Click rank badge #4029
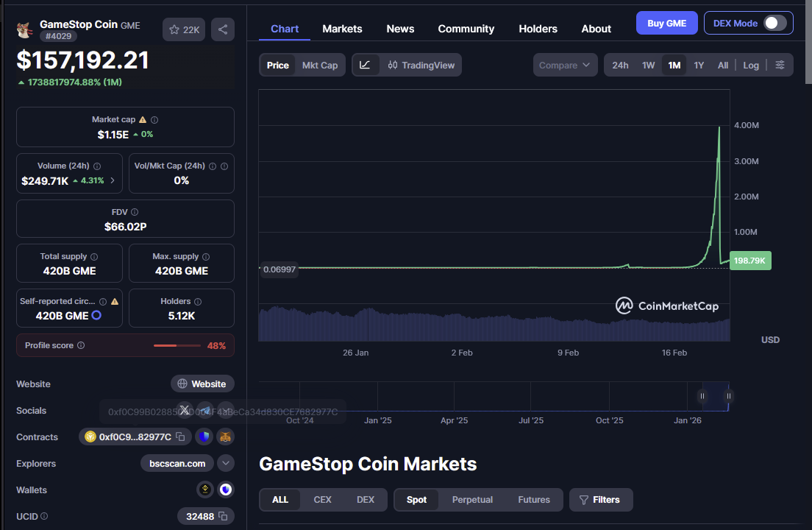 click(x=59, y=36)
